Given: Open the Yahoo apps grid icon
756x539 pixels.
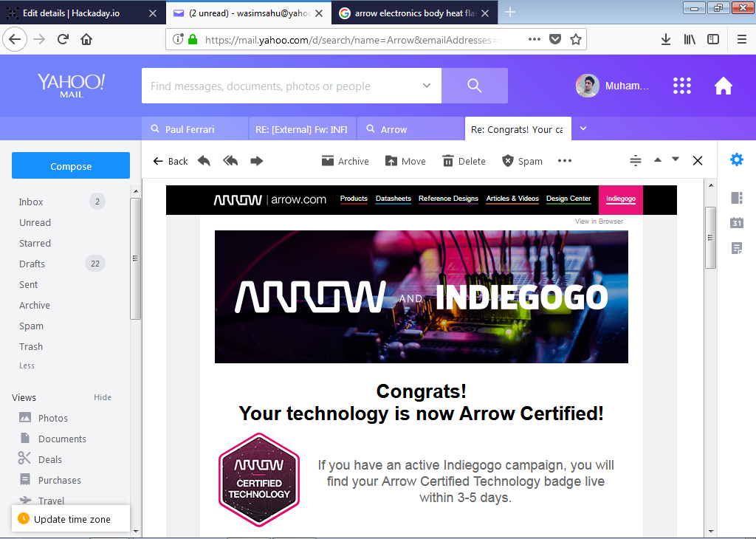Looking at the screenshot, I should pyautogui.click(x=681, y=86).
